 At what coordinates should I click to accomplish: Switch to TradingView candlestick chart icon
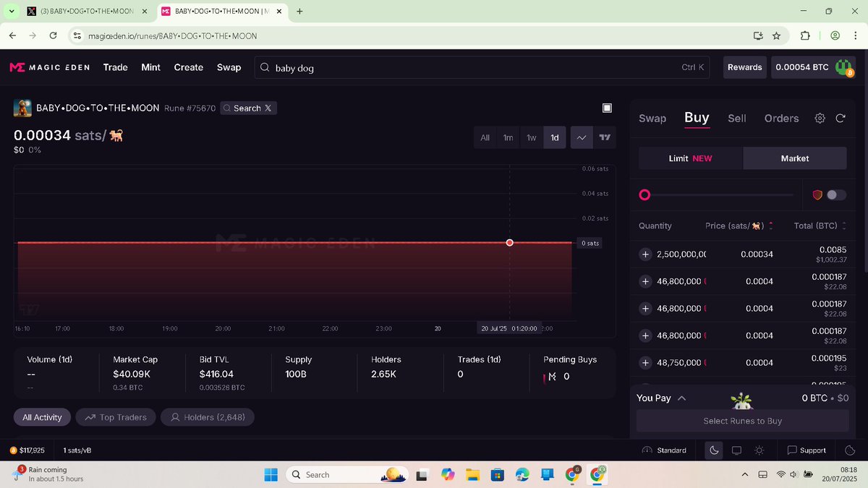point(604,137)
